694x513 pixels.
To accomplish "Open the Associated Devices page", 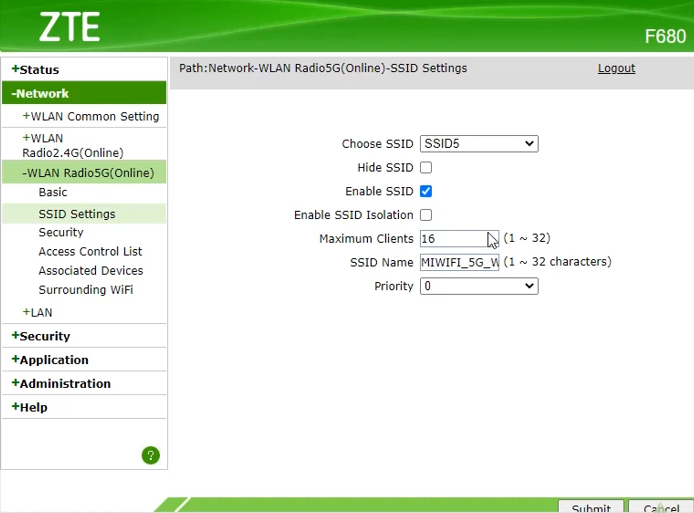I will 90,271.
